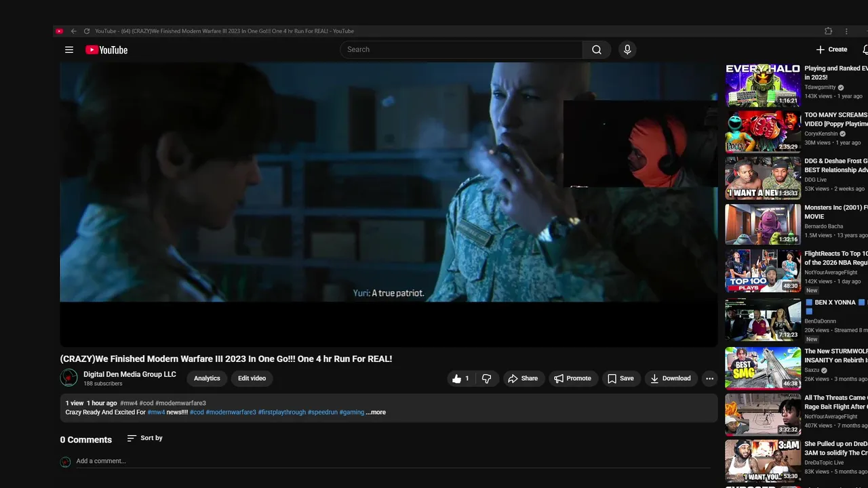Promote this video

(x=573, y=379)
